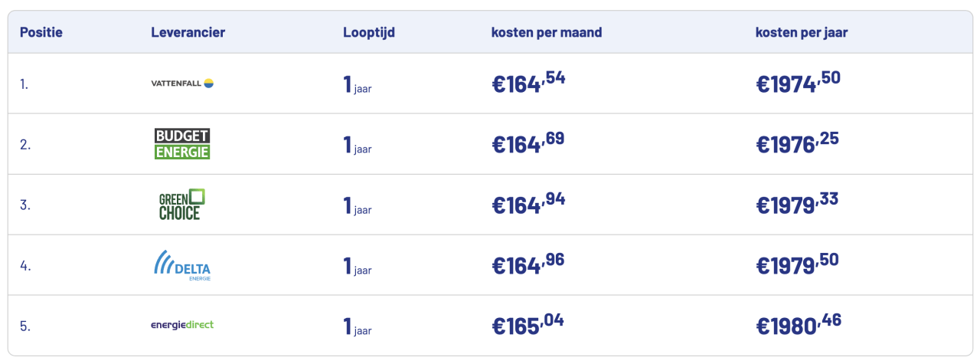Open the energiedirect logo

pyautogui.click(x=182, y=325)
